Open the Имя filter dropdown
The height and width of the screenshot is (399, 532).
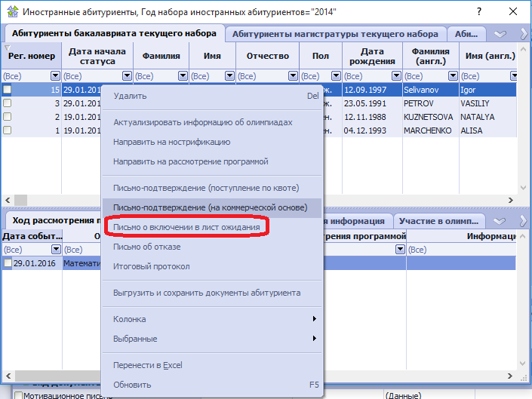pyautogui.click(x=229, y=76)
